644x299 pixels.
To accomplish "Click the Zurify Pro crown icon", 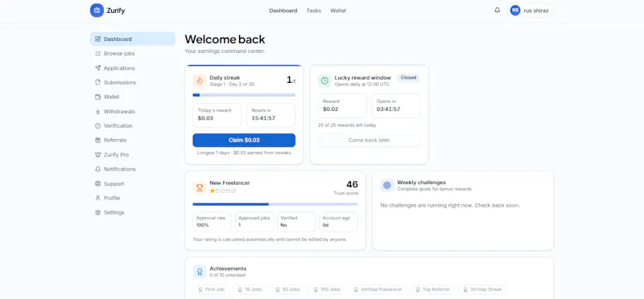I will (x=97, y=155).
